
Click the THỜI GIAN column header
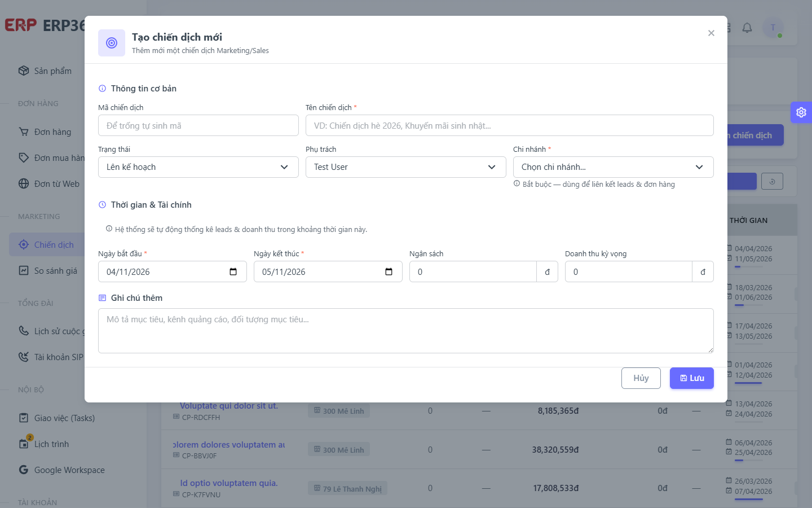click(749, 221)
